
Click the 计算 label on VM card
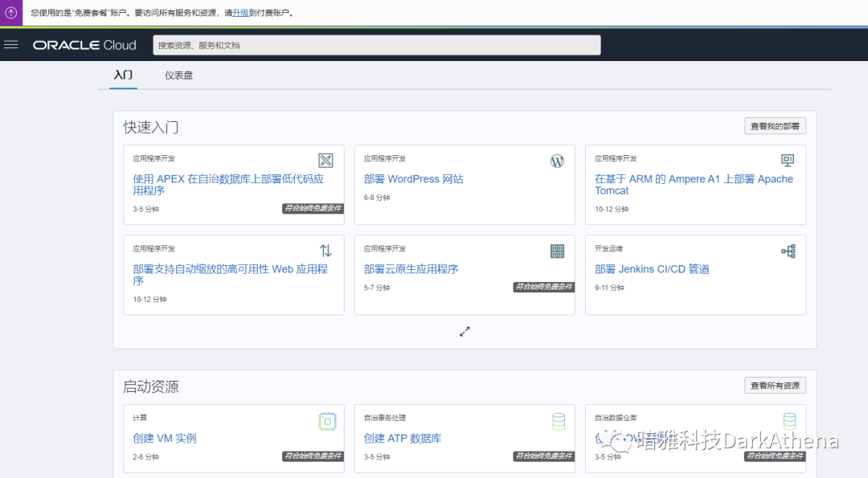140,418
